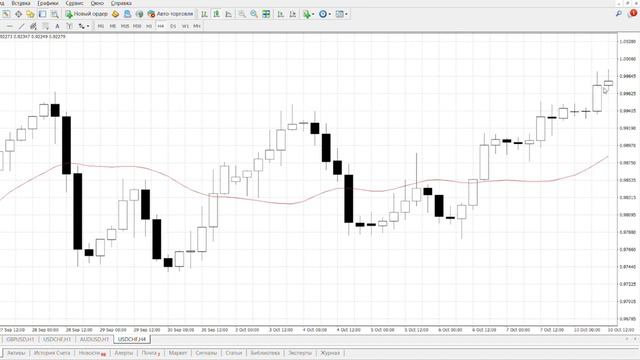This screenshot has width=640, height=360.
Task: Open the Алерты tab
Action: coord(124,353)
